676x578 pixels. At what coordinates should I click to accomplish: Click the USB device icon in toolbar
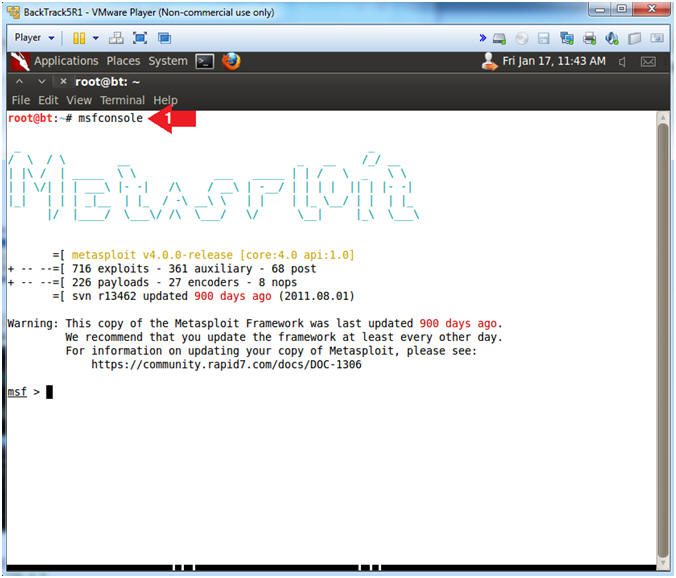pyautogui.click(x=635, y=39)
